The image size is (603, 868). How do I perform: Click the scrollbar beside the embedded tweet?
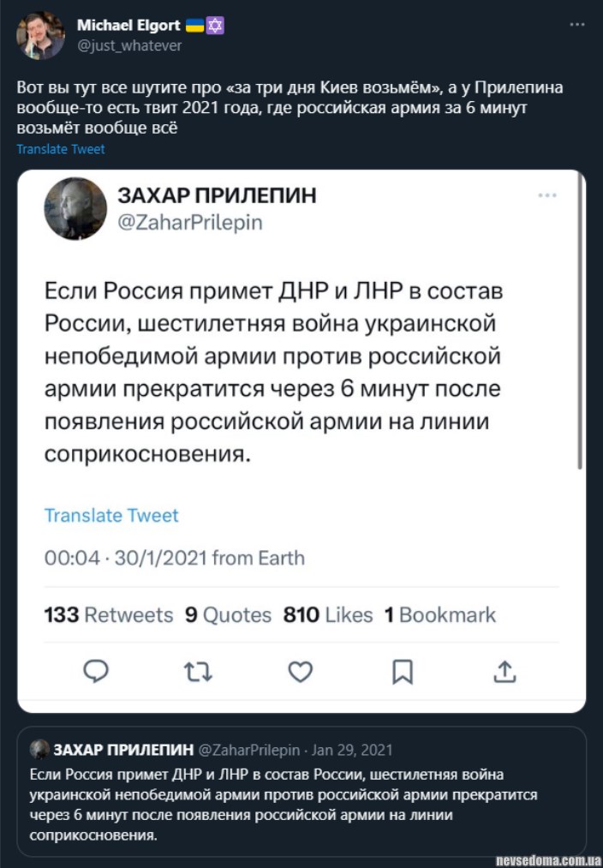[x=581, y=326]
